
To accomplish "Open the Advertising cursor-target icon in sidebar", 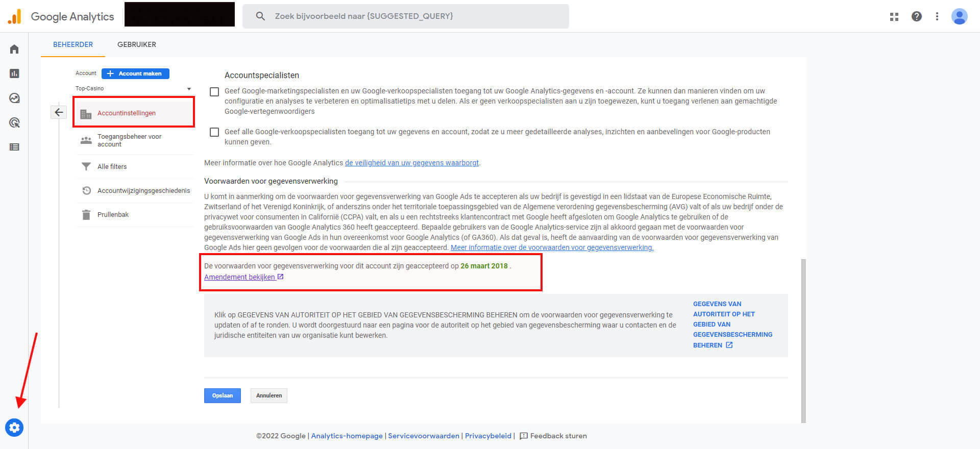I will tap(14, 122).
